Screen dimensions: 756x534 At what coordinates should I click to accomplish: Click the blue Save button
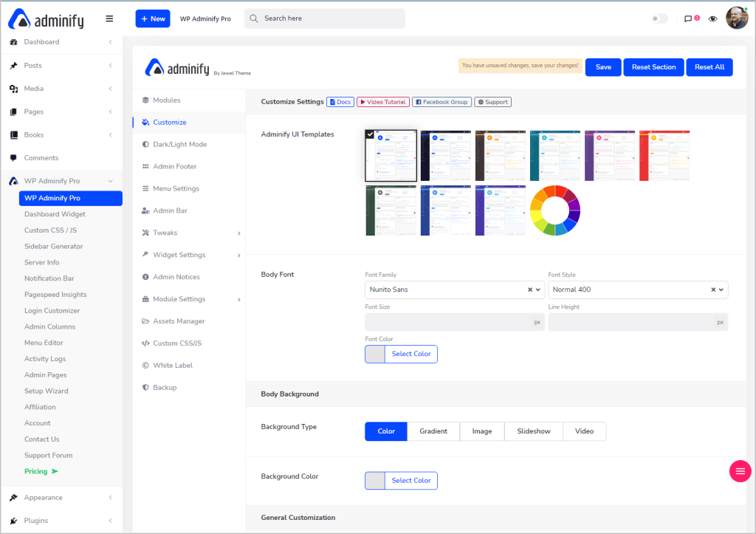coord(603,67)
